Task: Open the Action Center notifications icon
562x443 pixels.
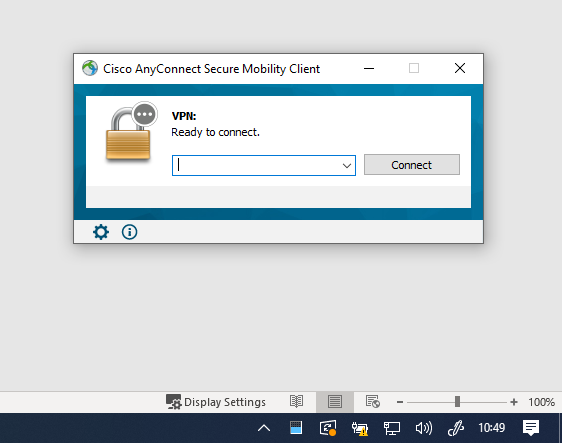Action: (531, 428)
